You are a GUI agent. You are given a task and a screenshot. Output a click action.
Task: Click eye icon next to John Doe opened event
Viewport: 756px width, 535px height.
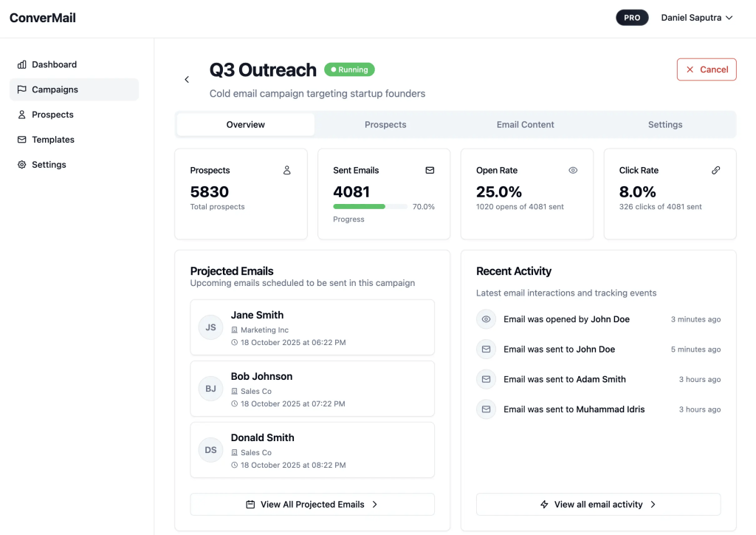coord(486,319)
